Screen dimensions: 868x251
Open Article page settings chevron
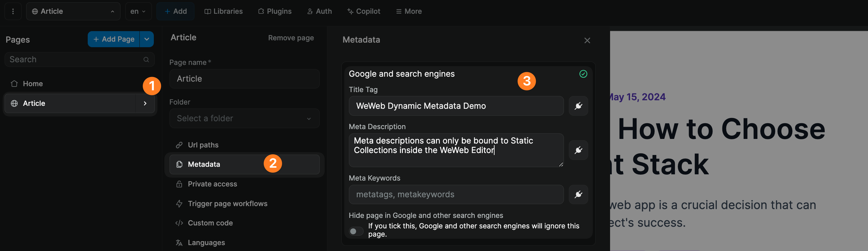click(145, 103)
